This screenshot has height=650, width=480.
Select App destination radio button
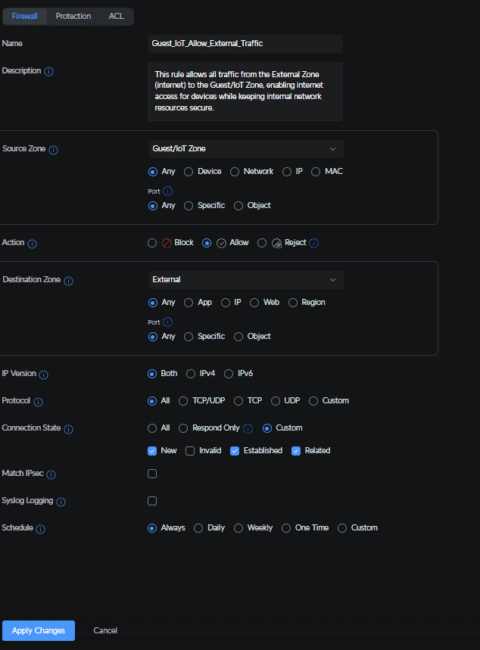click(189, 303)
